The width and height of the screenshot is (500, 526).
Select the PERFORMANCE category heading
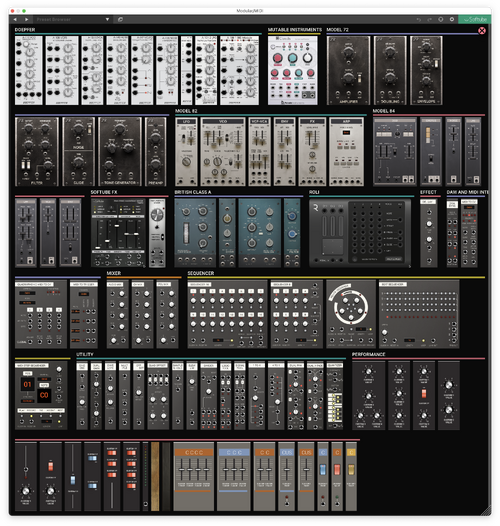click(368, 355)
